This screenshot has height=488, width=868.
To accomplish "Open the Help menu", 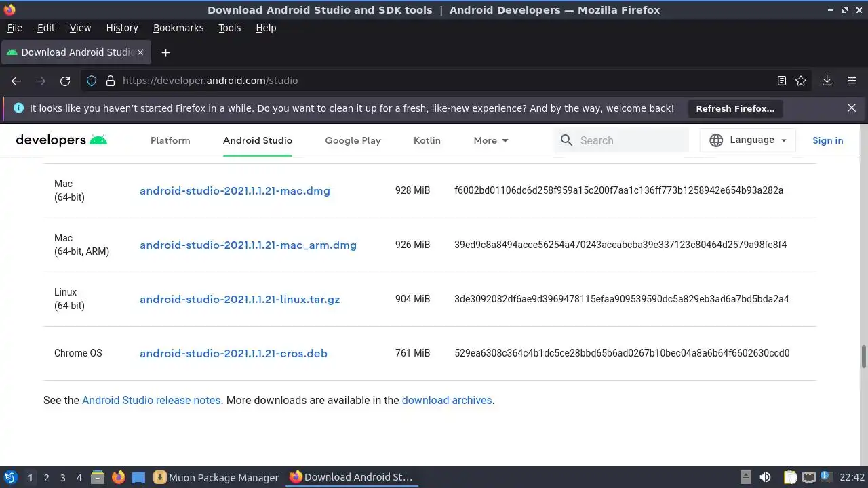I will 266,28.
